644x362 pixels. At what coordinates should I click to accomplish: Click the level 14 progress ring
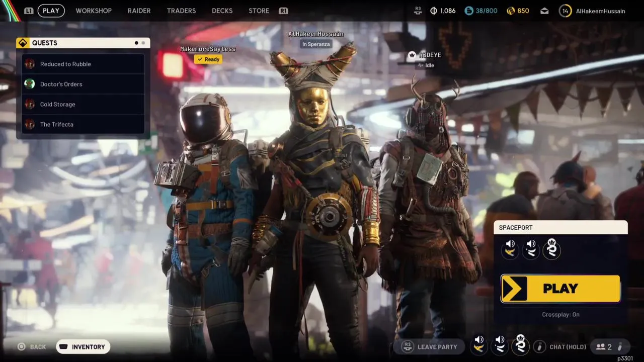point(565,11)
